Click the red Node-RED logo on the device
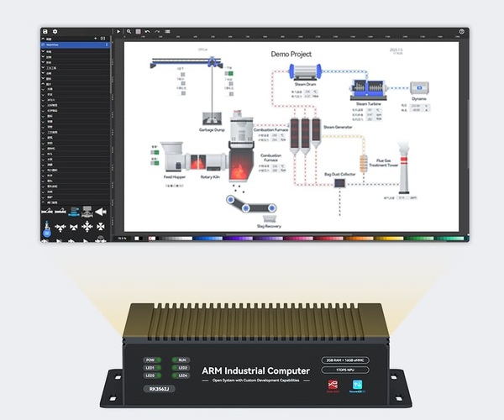The image size is (504, 420). [333, 386]
